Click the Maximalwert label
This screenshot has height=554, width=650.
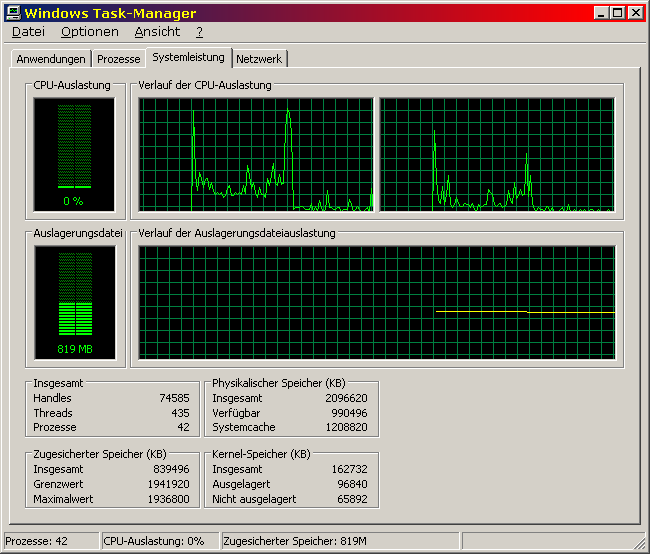[x=63, y=499]
